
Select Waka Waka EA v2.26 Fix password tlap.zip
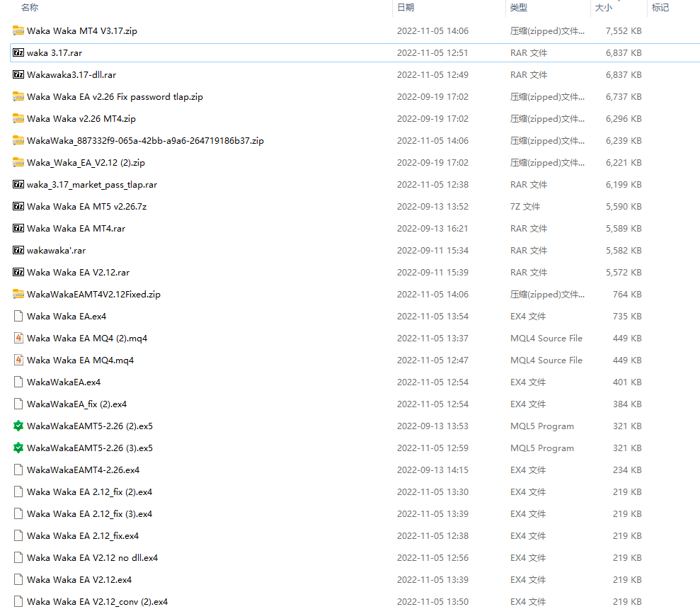point(115,97)
